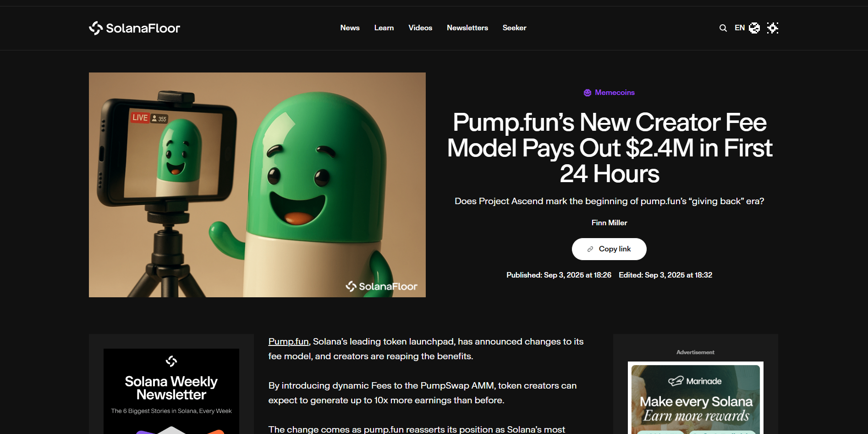Viewport: 868px width, 434px height.
Task: Open the Solana Weekly Newsletter heading
Action: (x=171, y=388)
